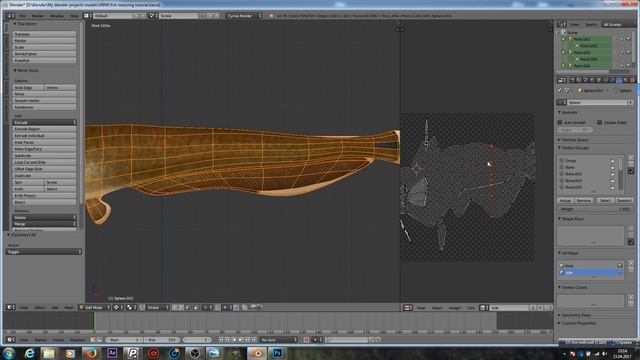The image size is (640, 360).
Task: Toggle the lock icon of the Bone.002 vertex group
Action: point(612,174)
